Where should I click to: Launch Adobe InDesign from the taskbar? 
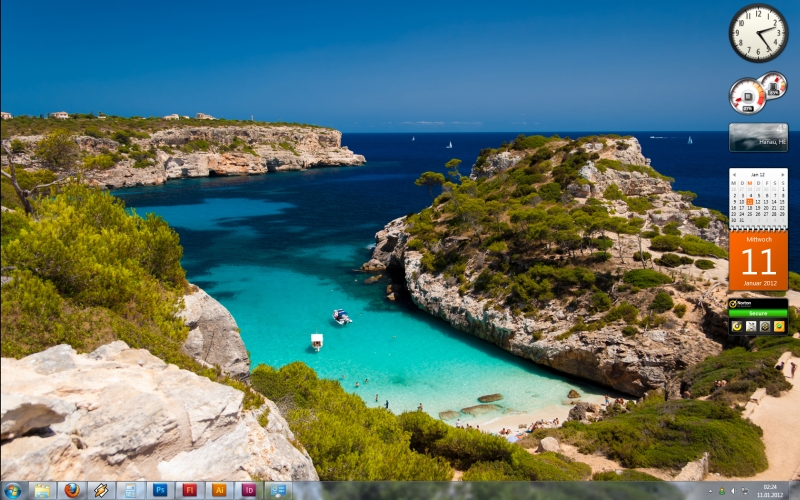click(248, 490)
